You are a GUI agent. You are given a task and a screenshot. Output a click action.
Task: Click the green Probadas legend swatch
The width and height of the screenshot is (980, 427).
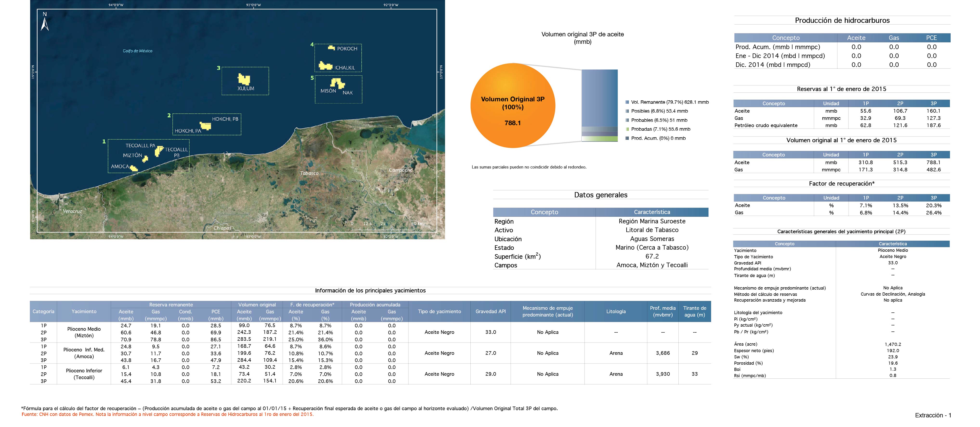tap(627, 129)
